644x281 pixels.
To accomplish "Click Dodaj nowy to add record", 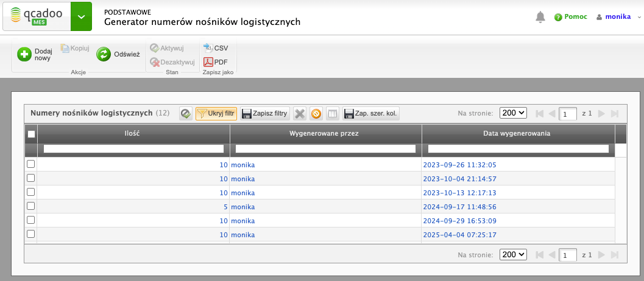I will (x=35, y=54).
